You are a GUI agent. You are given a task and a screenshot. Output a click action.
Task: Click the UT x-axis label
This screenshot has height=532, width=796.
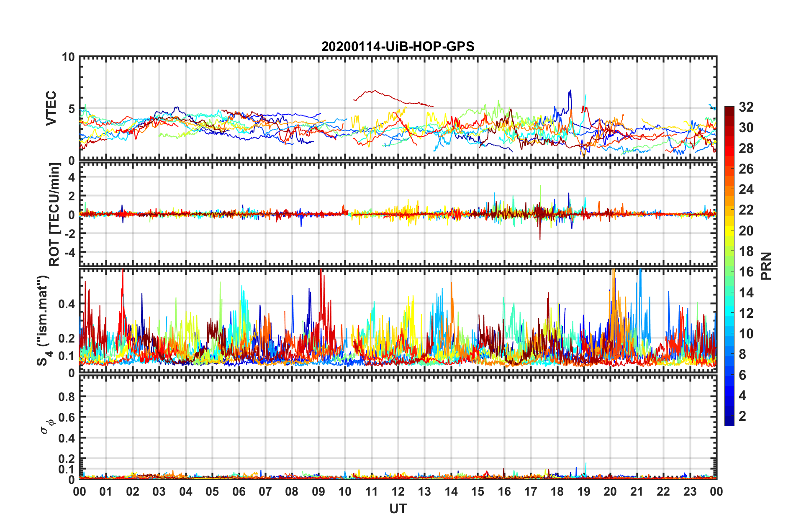pyautogui.click(x=398, y=509)
